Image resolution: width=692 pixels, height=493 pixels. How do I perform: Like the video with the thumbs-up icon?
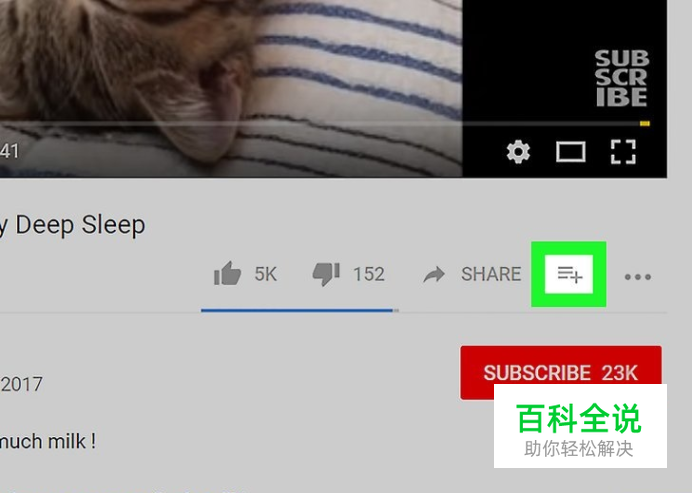(x=227, y=274)
